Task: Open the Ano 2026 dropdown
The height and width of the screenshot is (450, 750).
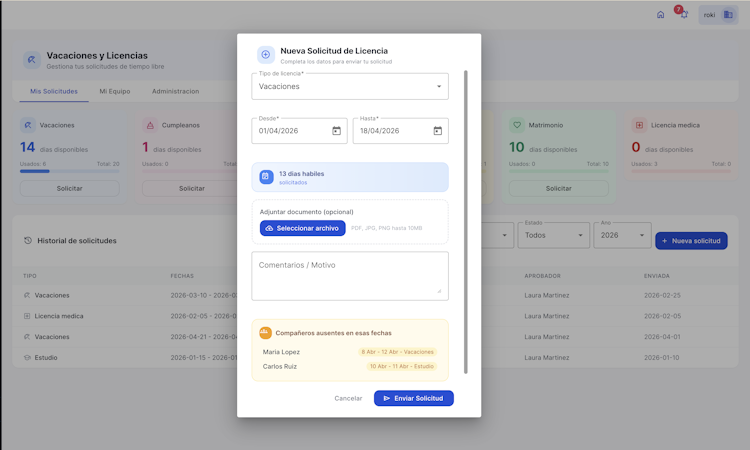Action: pos(622,235)
